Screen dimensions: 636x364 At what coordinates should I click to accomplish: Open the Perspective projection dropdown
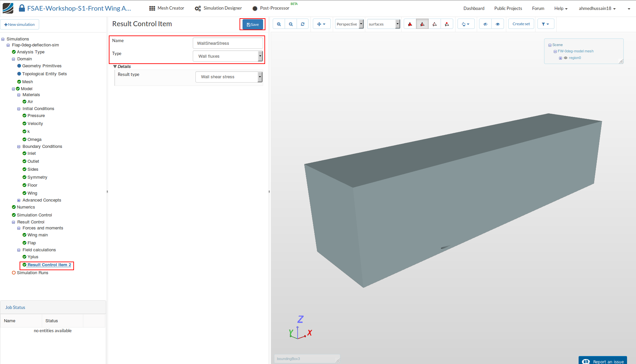pos(349,24)
